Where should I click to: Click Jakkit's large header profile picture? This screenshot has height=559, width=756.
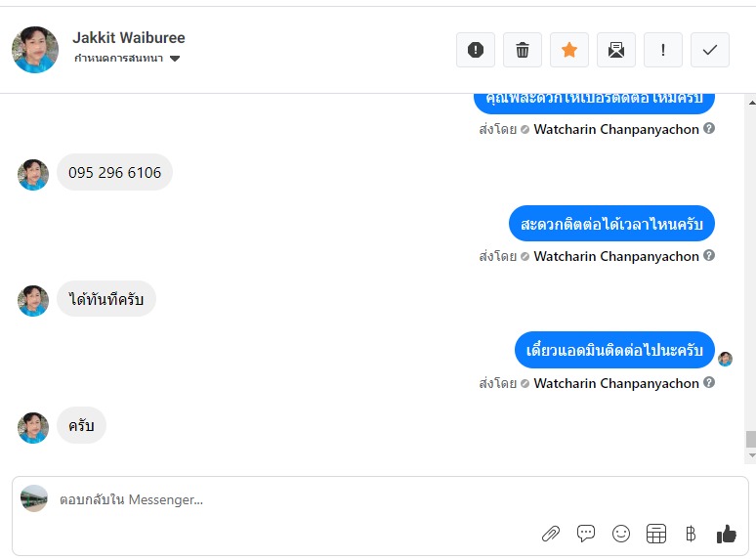pyautogui.click(x=35, y=50)
